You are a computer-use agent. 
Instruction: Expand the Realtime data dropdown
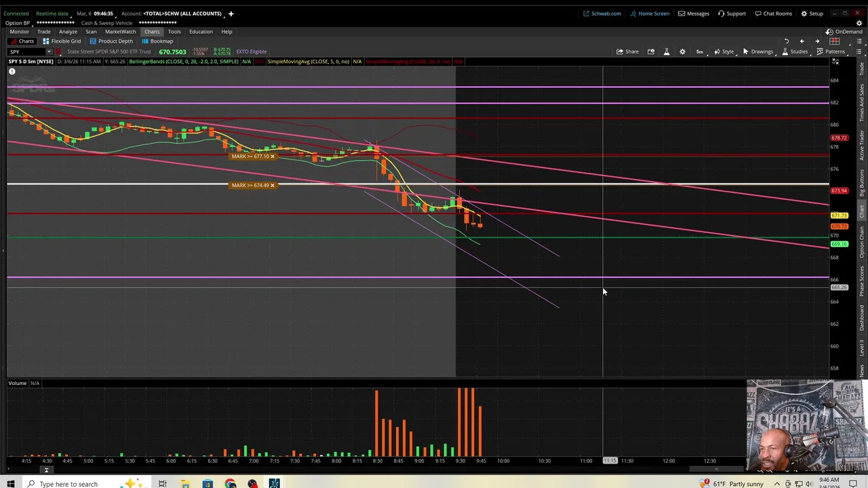(x=52, y=14)
